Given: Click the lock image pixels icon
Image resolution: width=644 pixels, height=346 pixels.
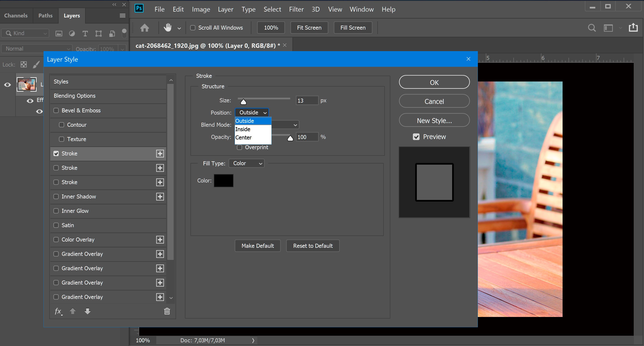Looking at the screenshot, I should point(37,63).
